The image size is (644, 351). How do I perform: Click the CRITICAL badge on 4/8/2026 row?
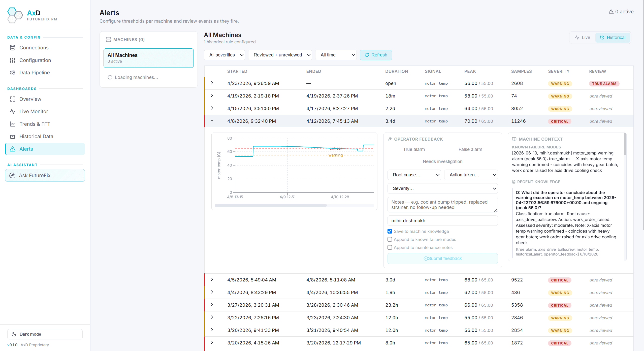559,121
